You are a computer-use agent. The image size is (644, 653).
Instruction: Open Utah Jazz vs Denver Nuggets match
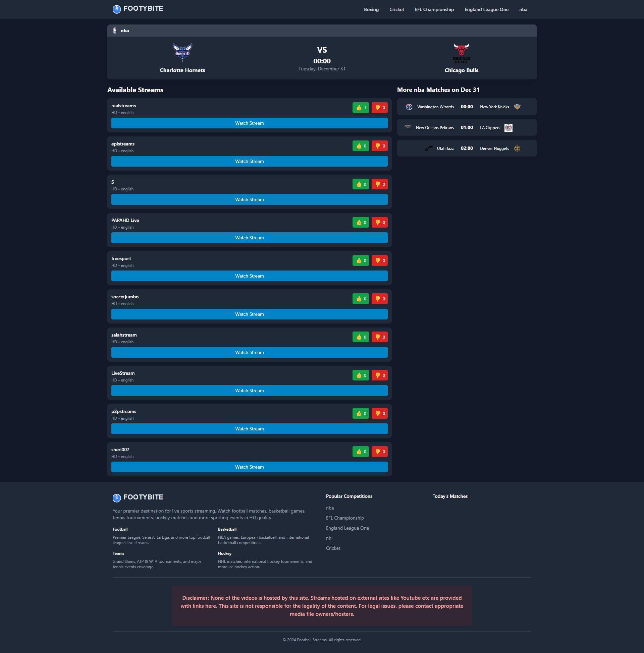(467, 149)
